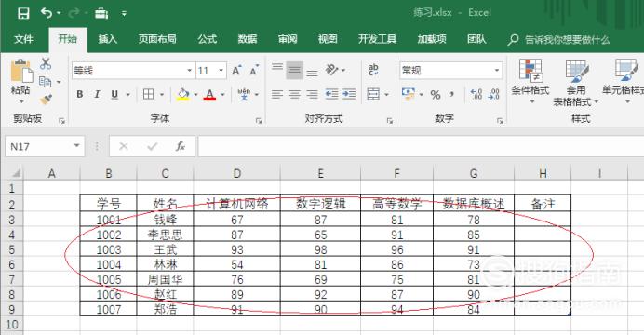Screen dimensions: 644x335
Task: Open the 文件 menu
Action: (x=23, y=39)
